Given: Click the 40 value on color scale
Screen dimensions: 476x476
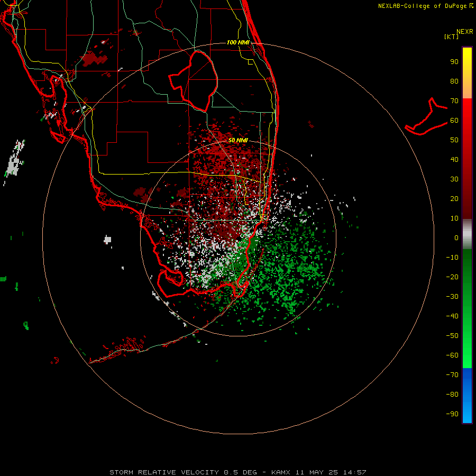Looking at the screenshot, I should click(454, 159).
